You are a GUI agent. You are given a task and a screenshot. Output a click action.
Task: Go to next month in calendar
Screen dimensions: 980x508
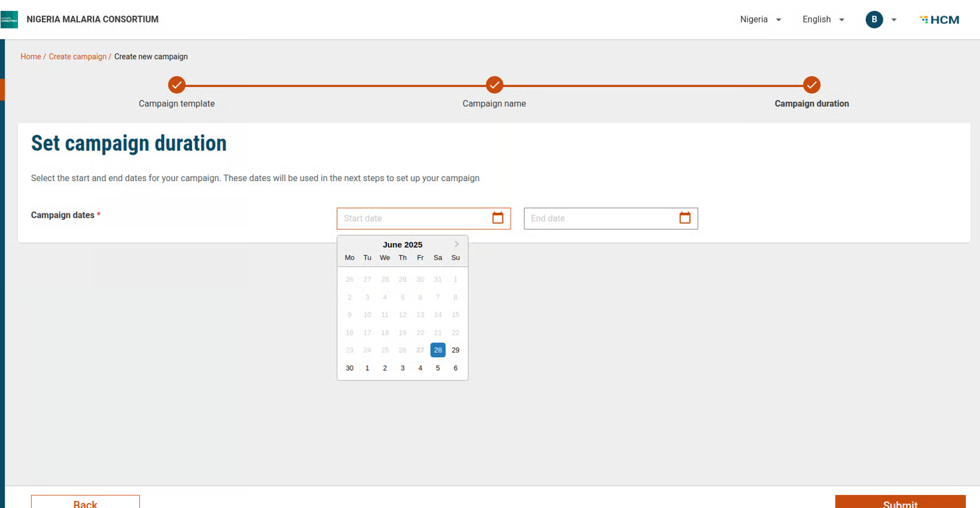[456, 244]
